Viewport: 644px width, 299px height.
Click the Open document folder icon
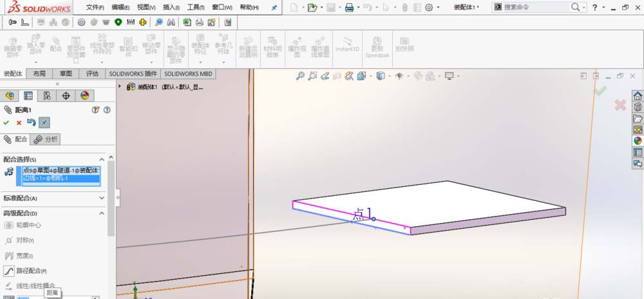tap(312, 7)
